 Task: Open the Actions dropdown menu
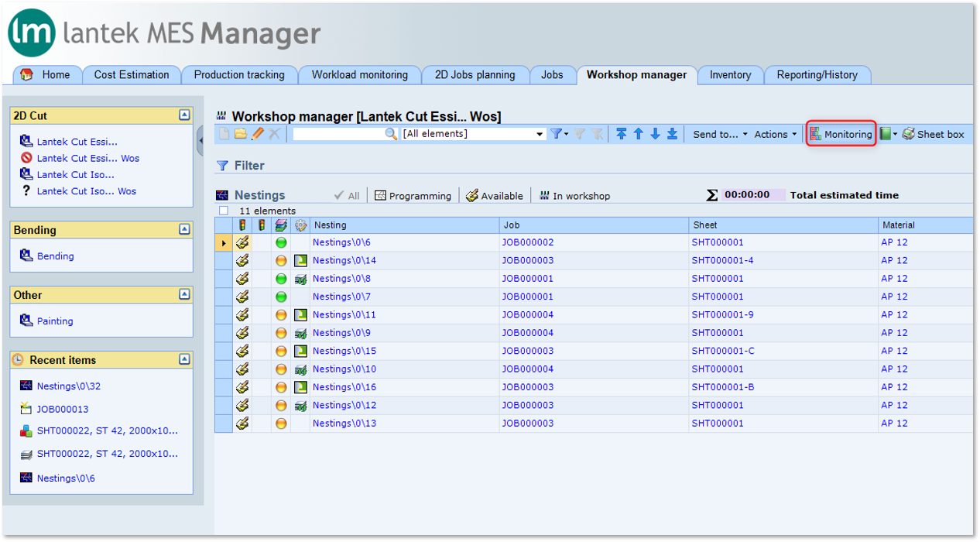[775, 134]
